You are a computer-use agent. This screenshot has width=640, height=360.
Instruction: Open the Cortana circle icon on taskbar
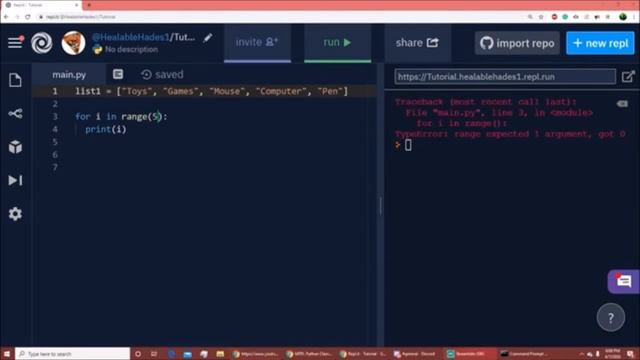point(138,353)
